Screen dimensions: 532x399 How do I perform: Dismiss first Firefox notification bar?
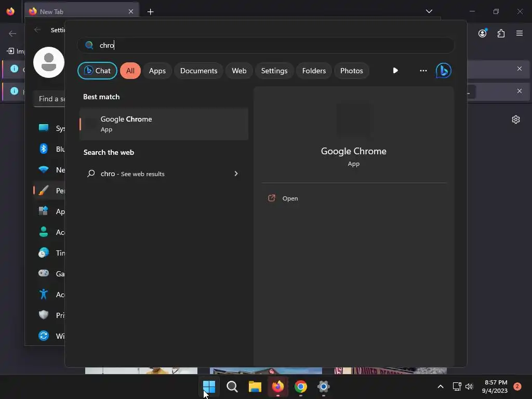click(520, 69)
